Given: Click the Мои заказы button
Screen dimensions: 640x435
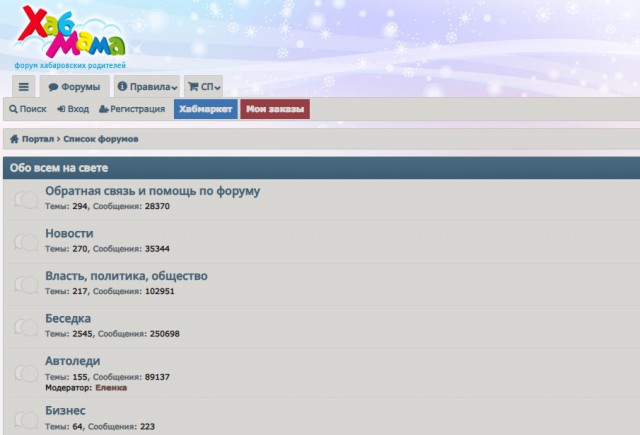Looking at the screenshot, I should [x=275, y=109].
